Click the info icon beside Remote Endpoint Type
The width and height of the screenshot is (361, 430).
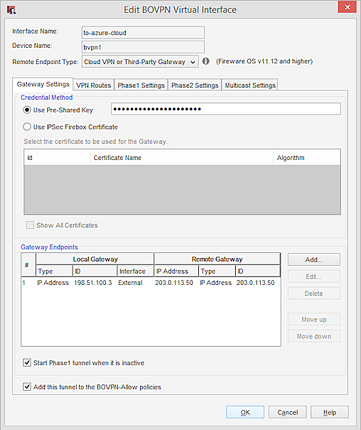point(206,61)
